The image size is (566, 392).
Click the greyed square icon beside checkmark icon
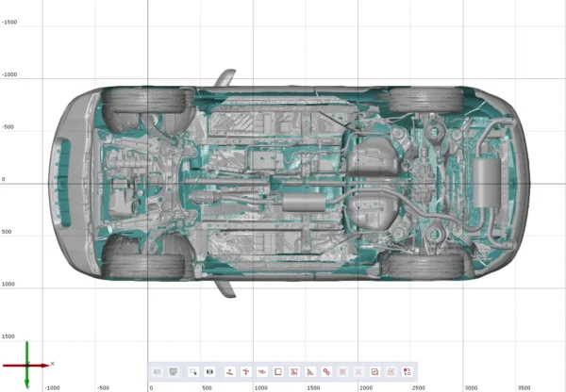391,371
